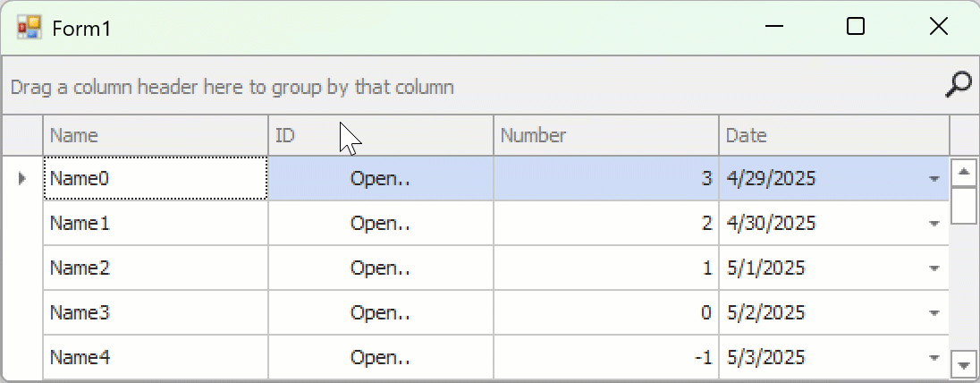
Task: Open the date dropdown for 4/29/2025
Action: [x=934, y=179]
